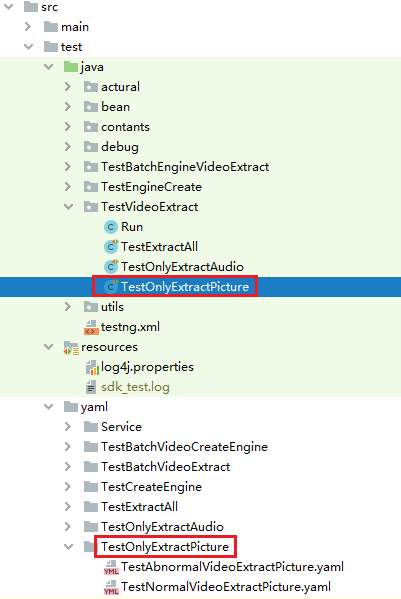Expand the TestCreateEngine folder chevron
Viewport: 401px width, 599px height.
[68, 486]
